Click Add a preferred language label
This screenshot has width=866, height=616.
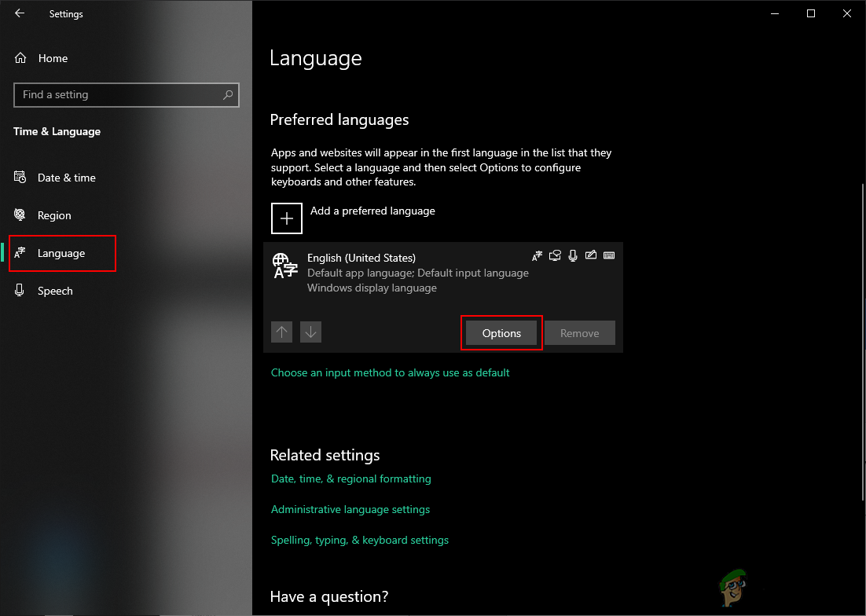pos(372,211)
